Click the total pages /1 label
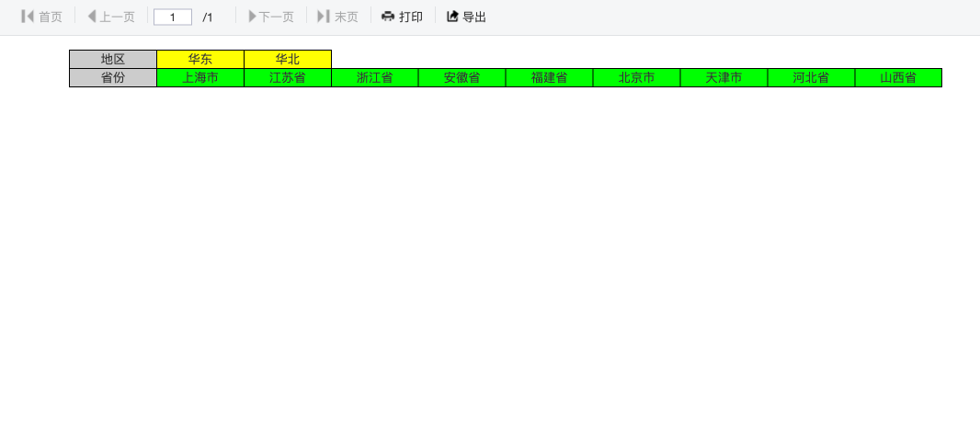Viewport: 980px width, 434px height. pyautogui.click(x=208, y=17)
